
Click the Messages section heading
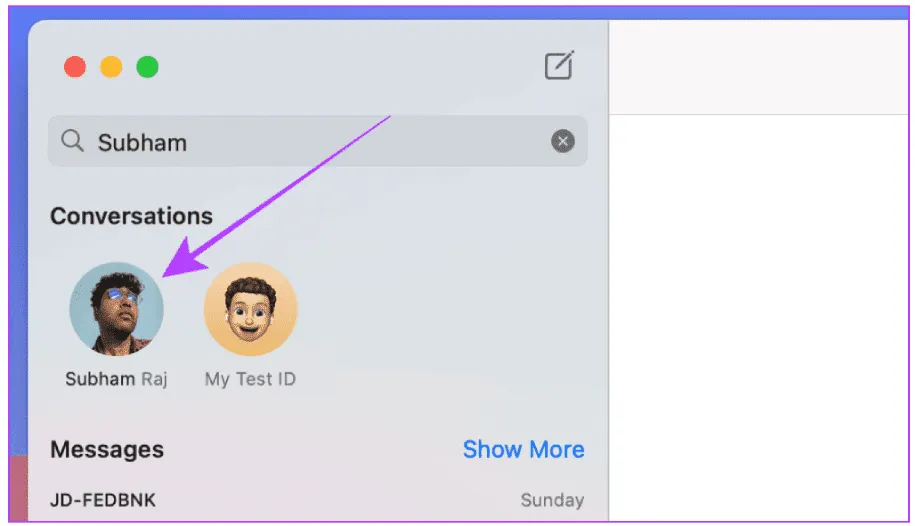pyautogui.click(x=107, y=450)
